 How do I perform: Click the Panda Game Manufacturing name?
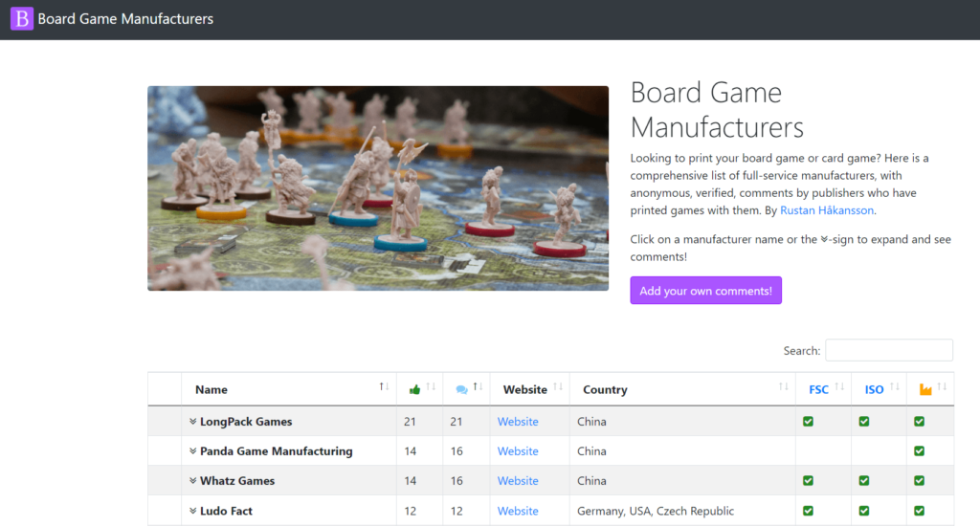click(277, 451)
